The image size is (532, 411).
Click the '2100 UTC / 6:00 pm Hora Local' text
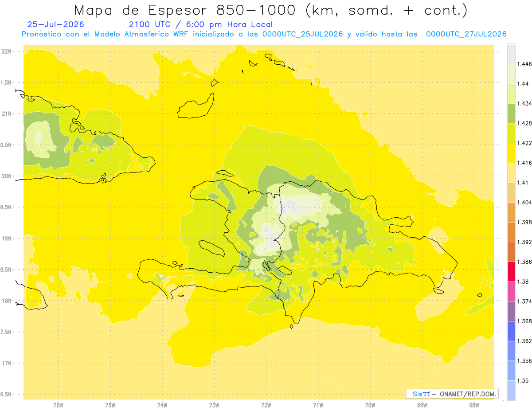click(200, 24)
